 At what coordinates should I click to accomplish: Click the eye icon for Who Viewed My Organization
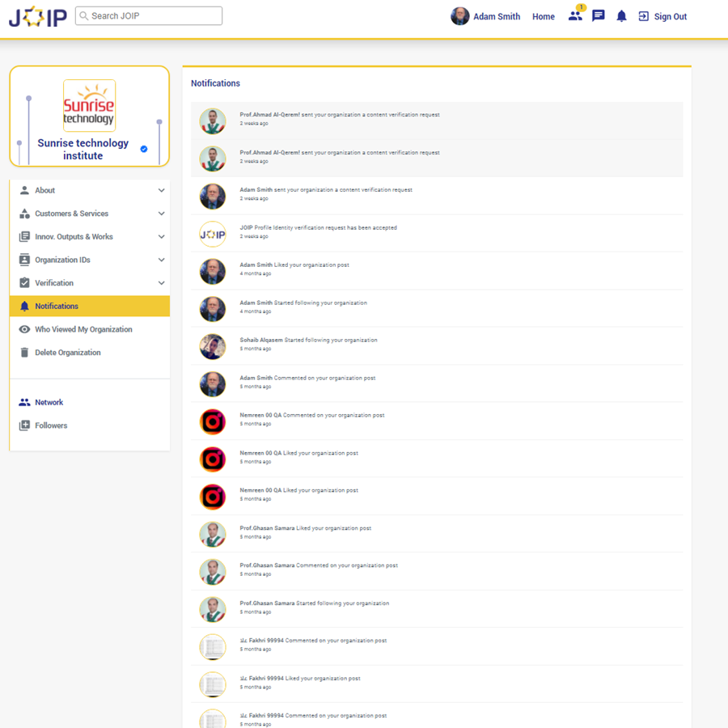pos(24,329)
